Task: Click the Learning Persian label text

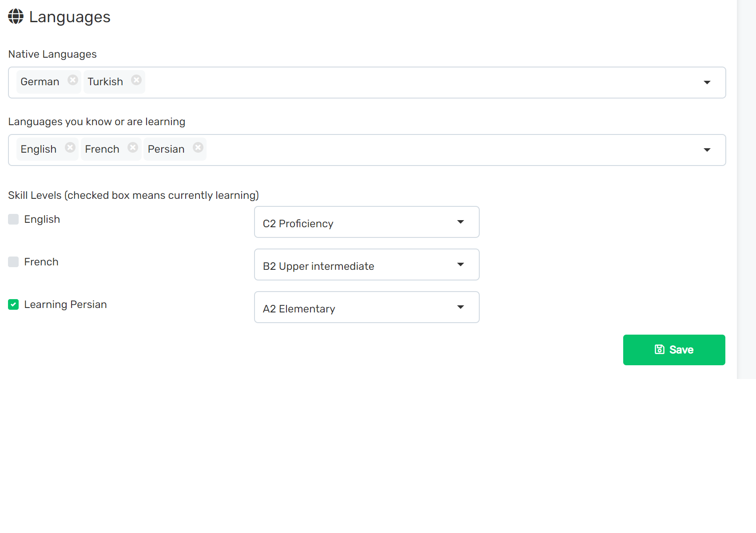Action: pyautogui.click(x=65, y=304)
